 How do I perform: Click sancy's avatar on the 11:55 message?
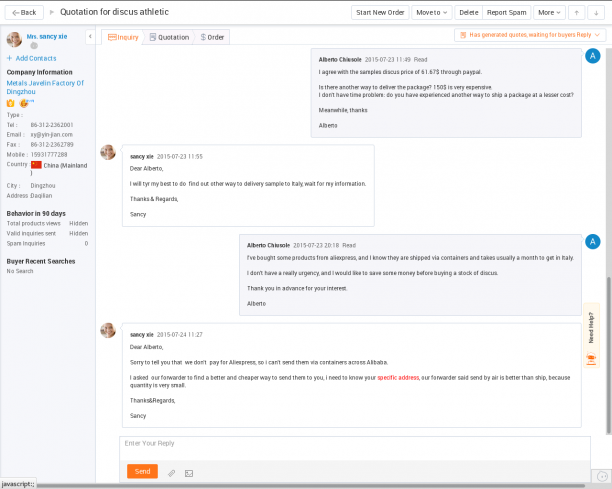point(108,152)
